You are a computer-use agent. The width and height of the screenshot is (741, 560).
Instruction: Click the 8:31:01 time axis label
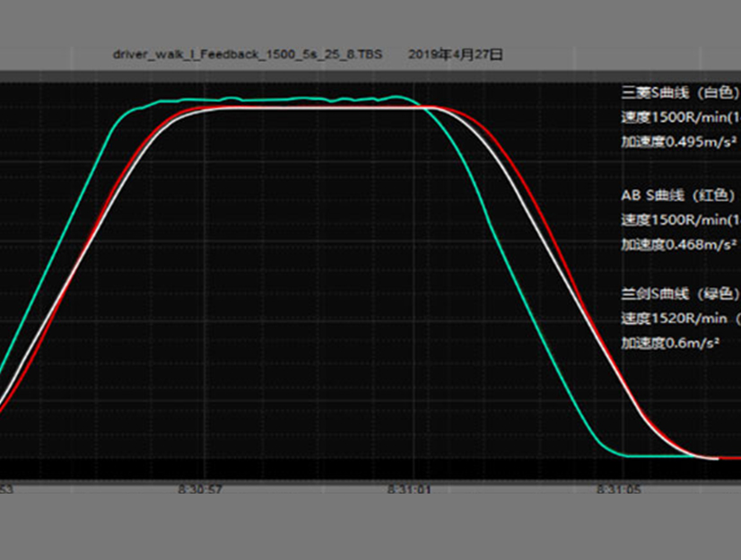(x=408, y=490)
